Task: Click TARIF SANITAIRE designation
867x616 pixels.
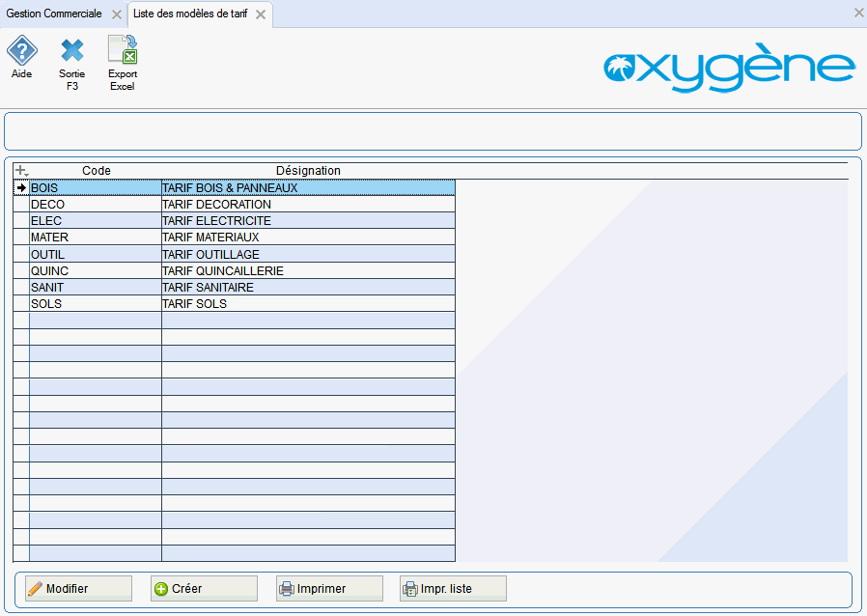Action: pos(308,288)
